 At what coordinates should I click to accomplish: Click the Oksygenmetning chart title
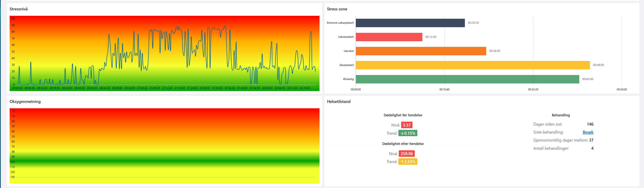pos(25,102)
